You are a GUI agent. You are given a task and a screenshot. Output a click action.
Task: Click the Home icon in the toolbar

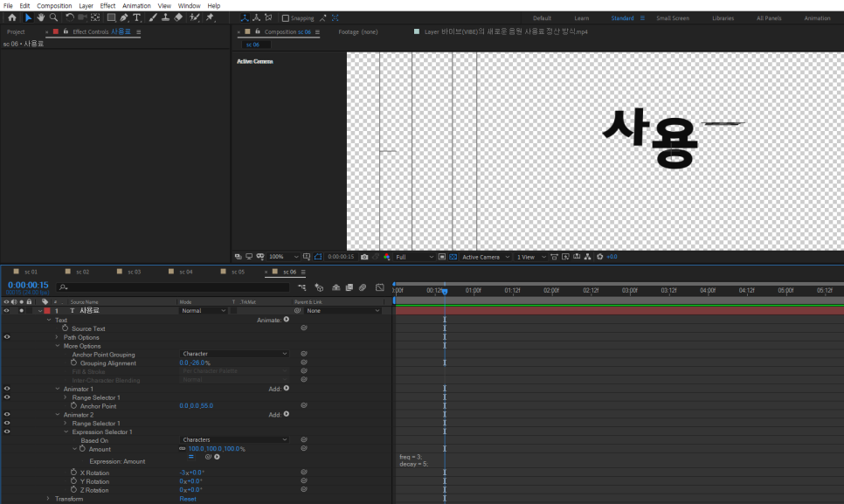(12, 17)
